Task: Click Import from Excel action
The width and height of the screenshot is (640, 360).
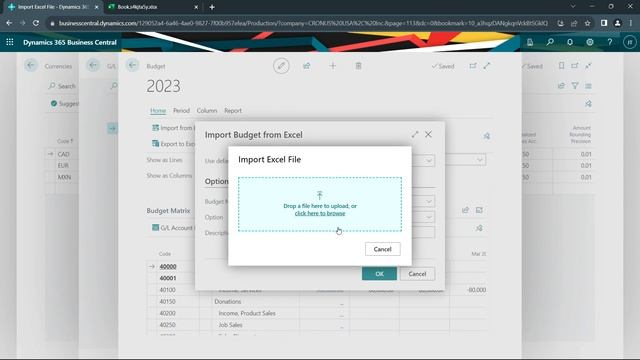Action: pos(173,128)
